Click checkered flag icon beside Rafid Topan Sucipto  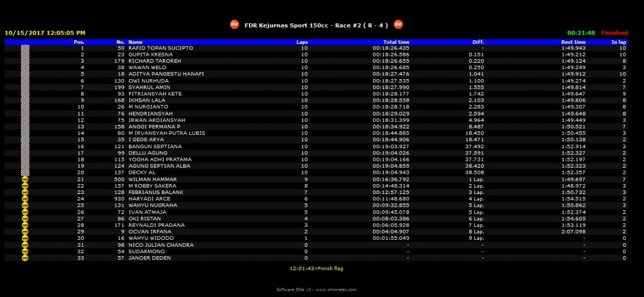click(25, 48)
